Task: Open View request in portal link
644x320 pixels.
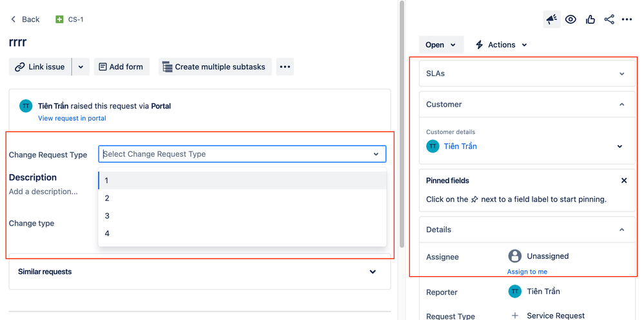Action: pyautogui.click(x=72, y=118)
